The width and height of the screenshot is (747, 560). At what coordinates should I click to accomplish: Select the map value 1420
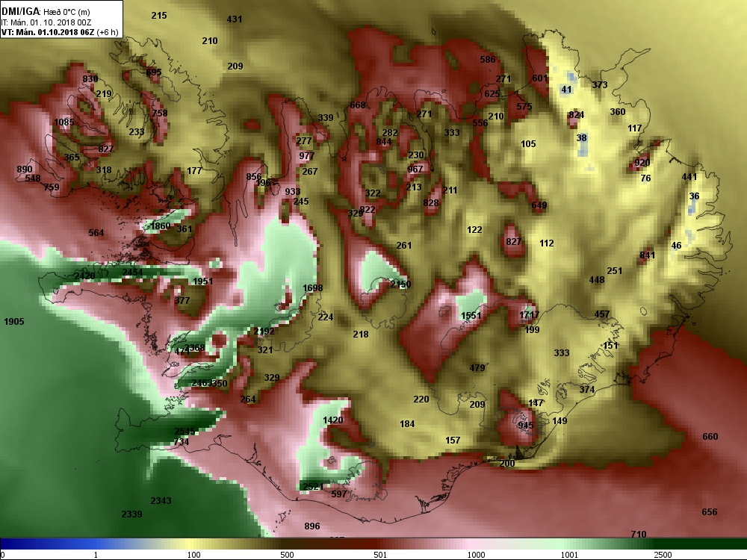[333, 420]
